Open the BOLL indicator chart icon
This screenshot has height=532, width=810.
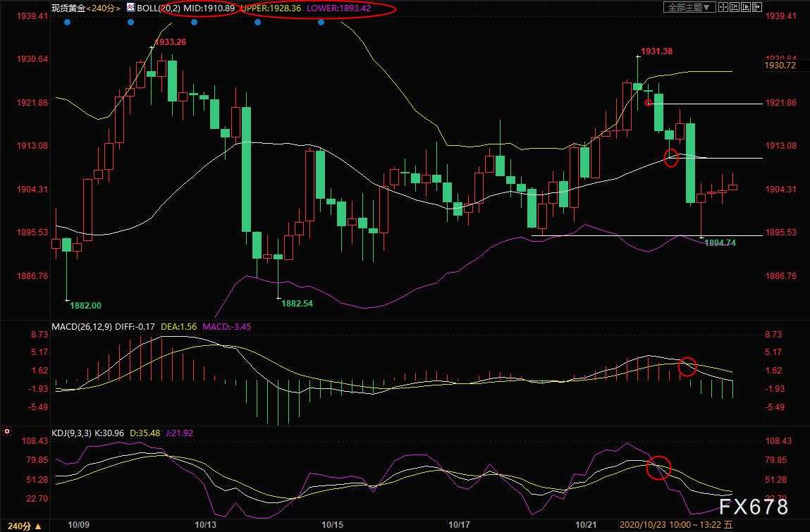[130, 7]
